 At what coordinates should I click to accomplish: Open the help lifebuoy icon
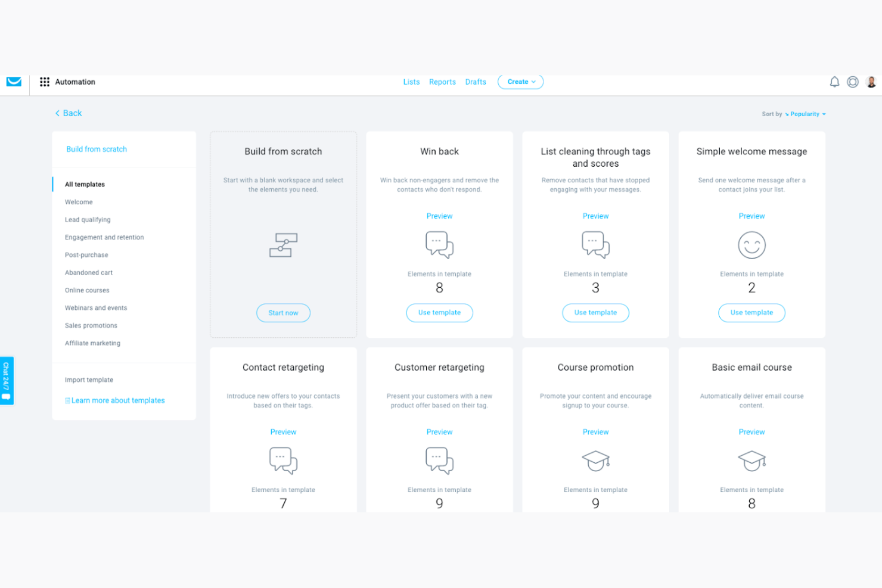click(853, 82)
